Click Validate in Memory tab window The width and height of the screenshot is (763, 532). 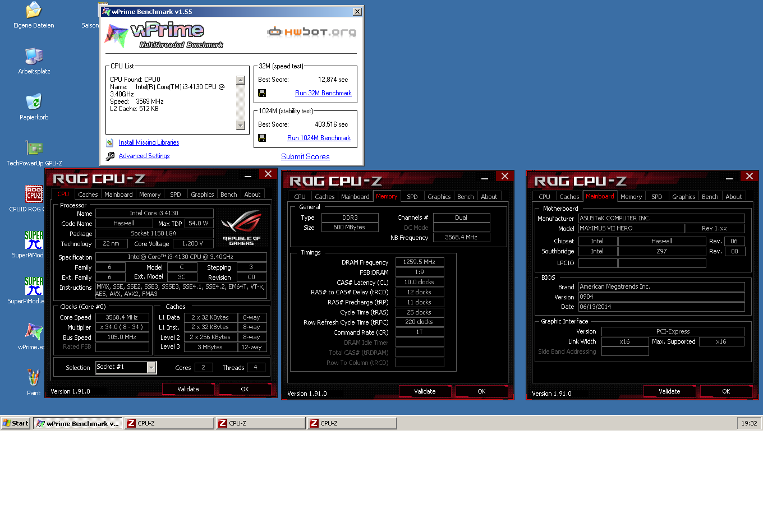coord(425,391)
